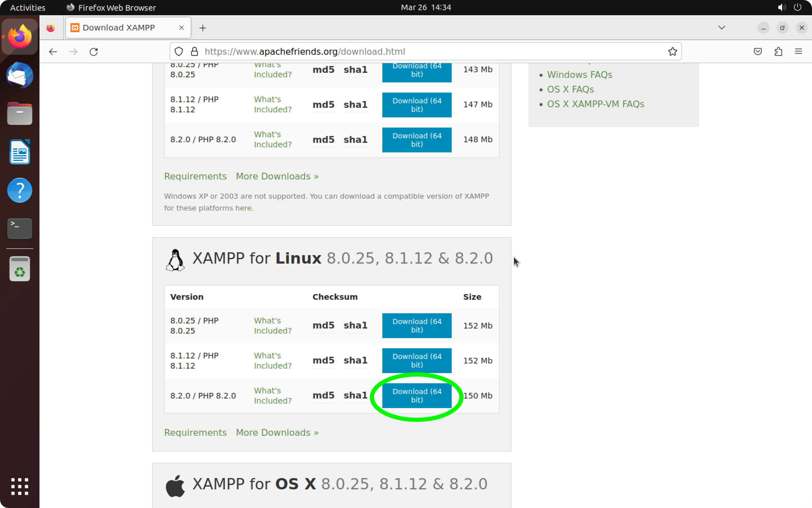Screen dimensions: 812x508
Task: Show sha1 checksum for Linux 8.0.25
Action: (355, 326)
